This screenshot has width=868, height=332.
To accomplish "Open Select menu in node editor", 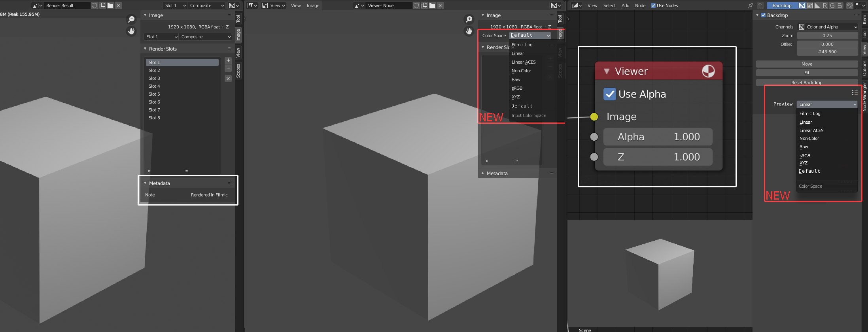I will (609, 6).
